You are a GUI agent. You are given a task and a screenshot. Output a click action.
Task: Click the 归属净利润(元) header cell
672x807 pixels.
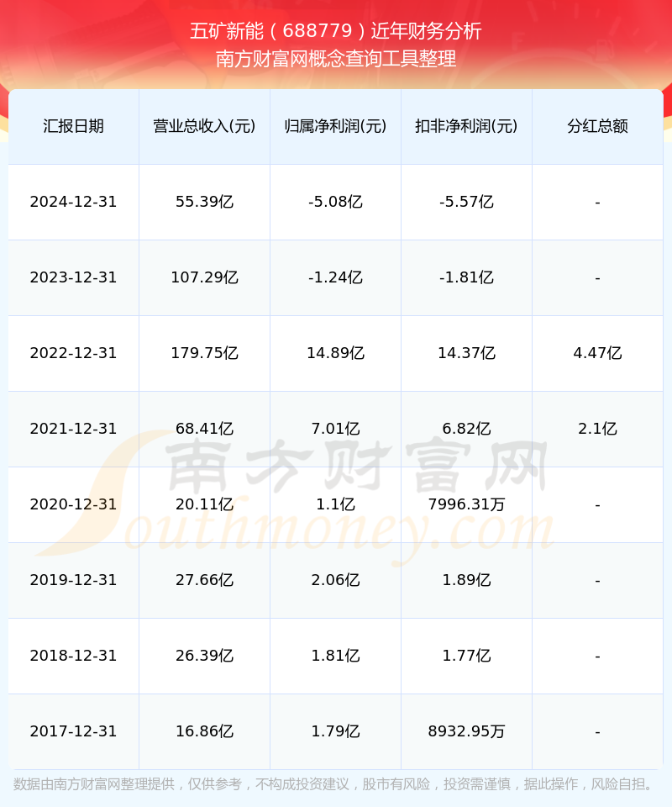click(x=336, y=126)
